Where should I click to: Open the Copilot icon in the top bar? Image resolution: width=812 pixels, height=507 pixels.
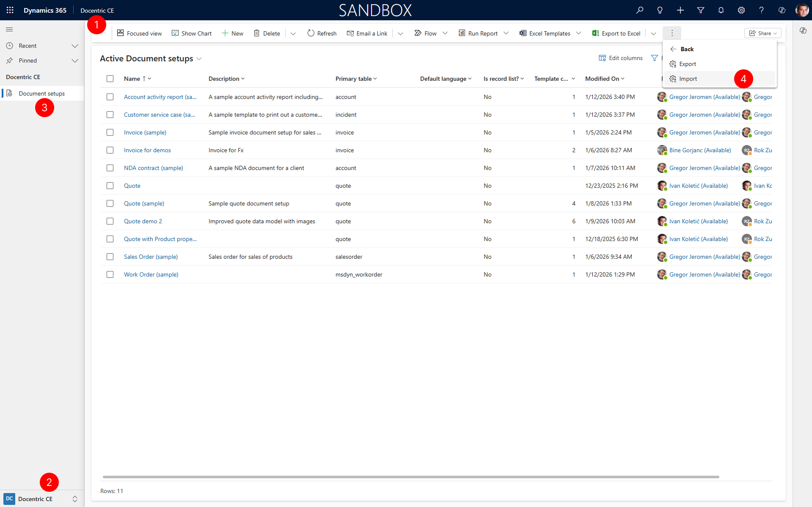click(782, 10)
